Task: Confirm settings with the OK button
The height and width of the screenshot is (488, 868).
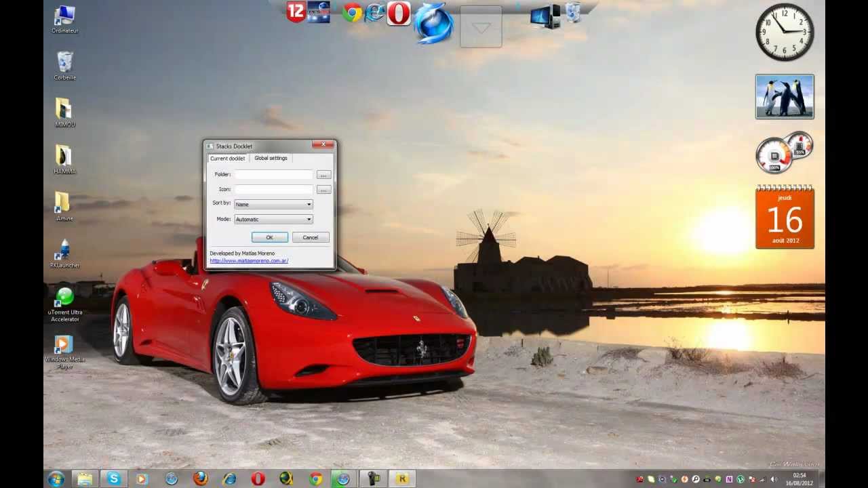Action: coord(269,237)
